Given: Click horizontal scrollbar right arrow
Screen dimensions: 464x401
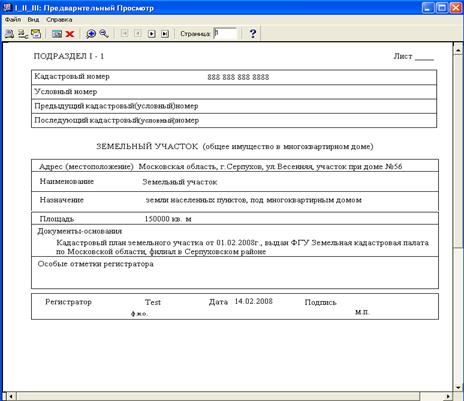Looking at the screenshot, I should (x=448, y=396).
